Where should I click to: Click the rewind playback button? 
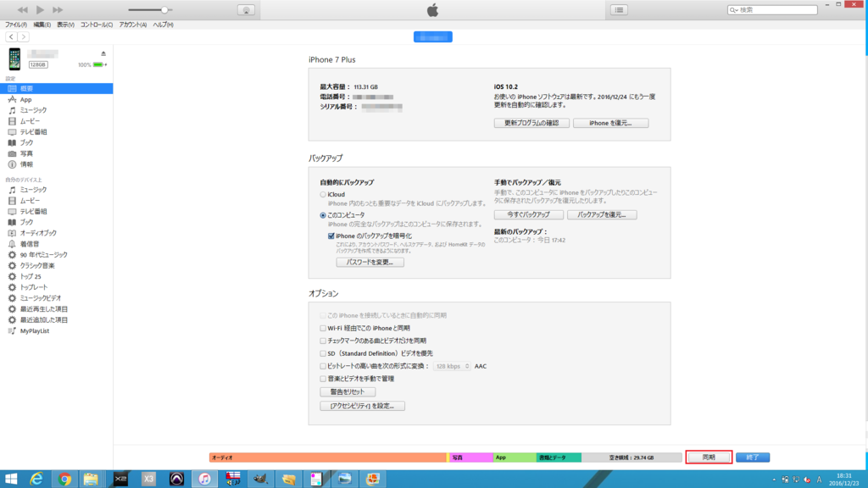click(x=22, y=10)
